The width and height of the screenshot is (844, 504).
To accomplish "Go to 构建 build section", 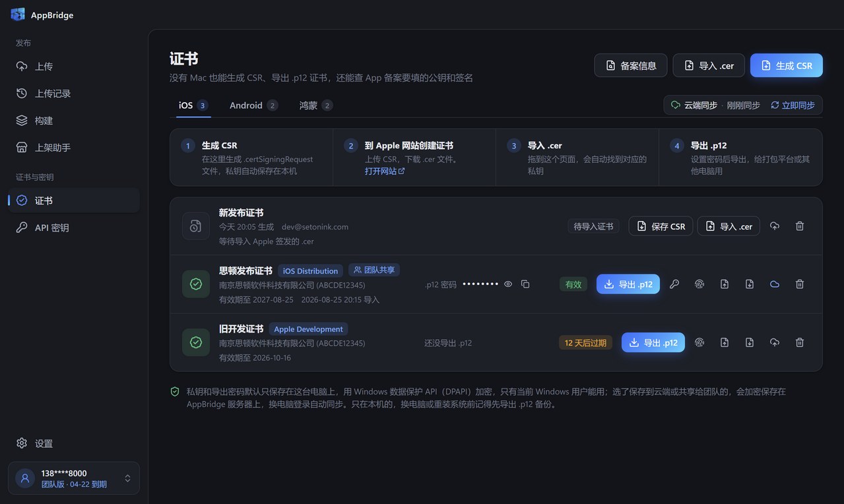I will (x=73, y=121).
